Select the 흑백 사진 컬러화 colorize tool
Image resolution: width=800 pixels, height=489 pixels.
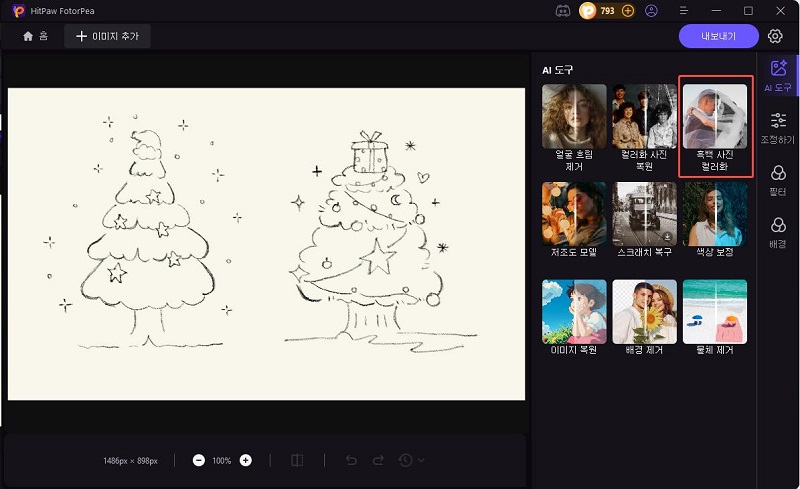tap(713, 128)
